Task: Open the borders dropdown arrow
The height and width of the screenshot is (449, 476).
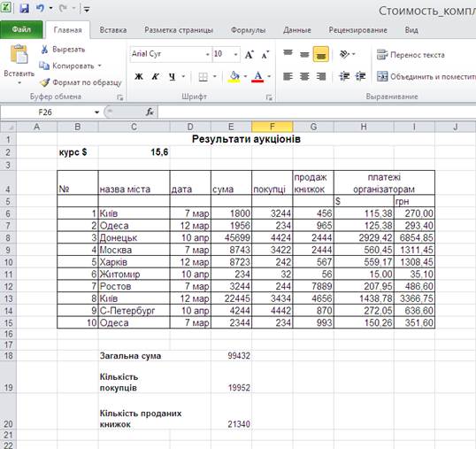Action: [x=214, y=76]
